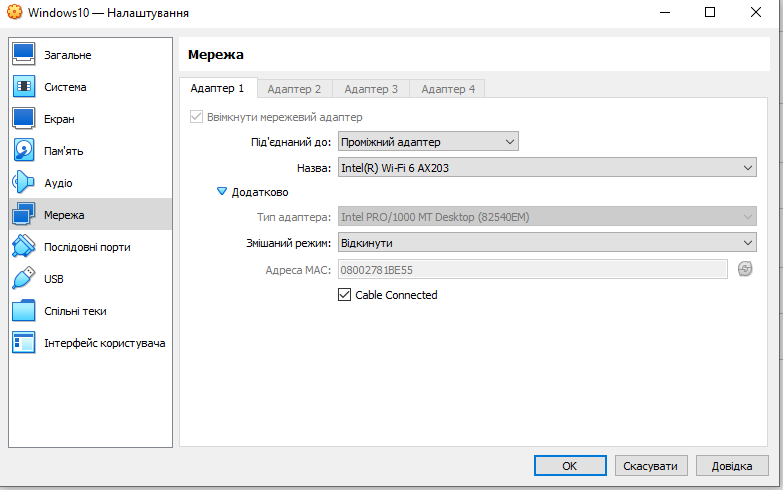Confirm settings with OK button
Screen dimensions: 783x490
click(x=570, y=466)
